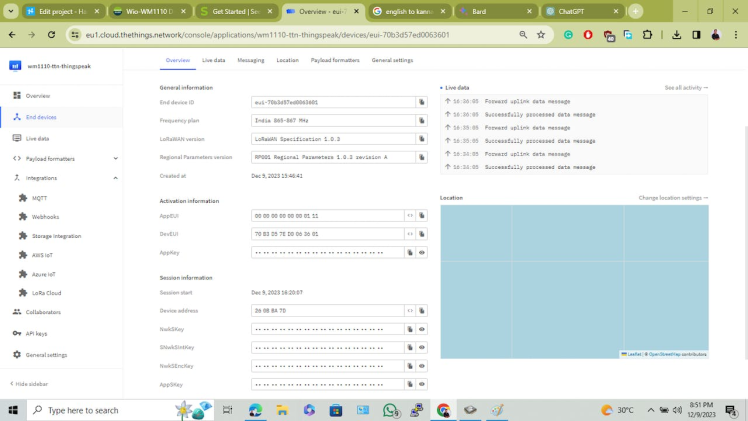Copy the AppEUI to clipboard

pyautogui.click(x=422, y=215)
